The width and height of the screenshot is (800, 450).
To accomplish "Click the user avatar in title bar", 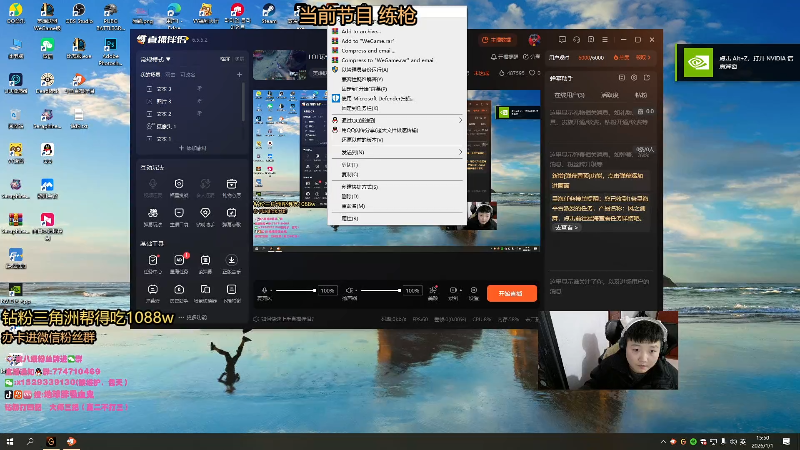I will pyautogui.click(x=534, y=39).
